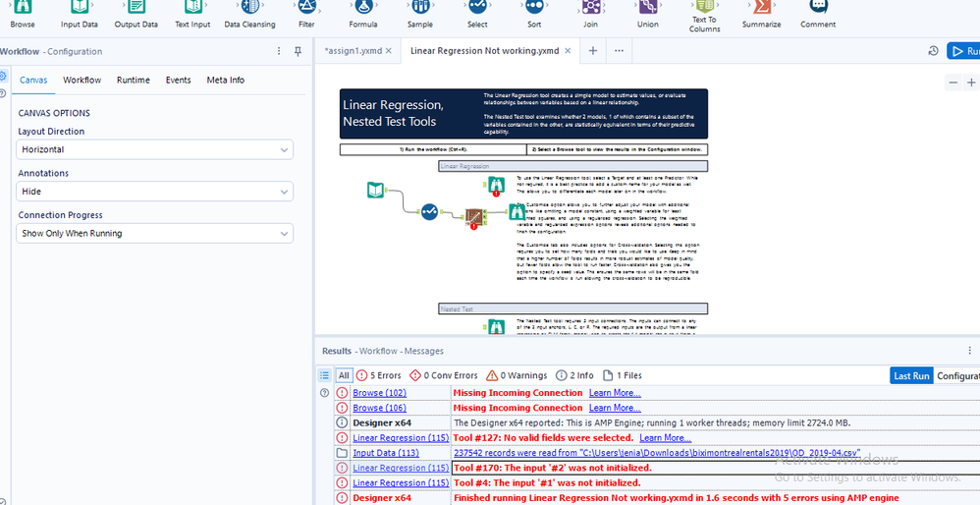Zoom in the canvas with the plus button

pyautogui.click(x=971, y=82)
